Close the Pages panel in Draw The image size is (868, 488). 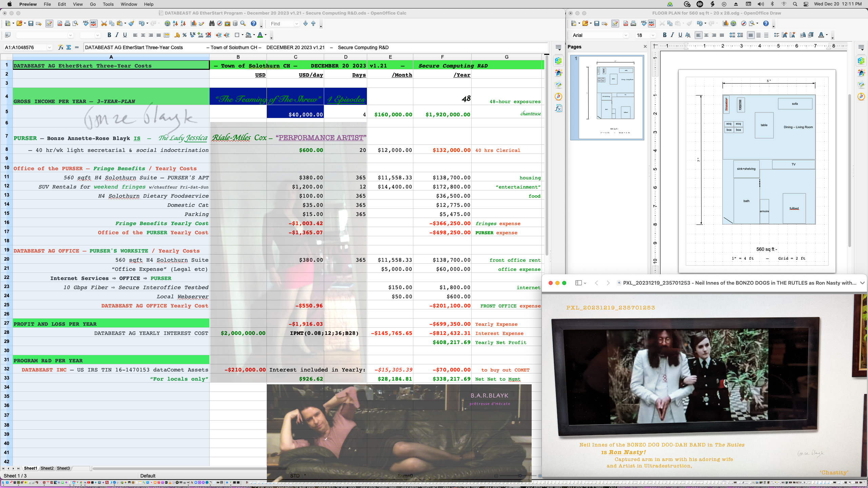click(645, 47)
